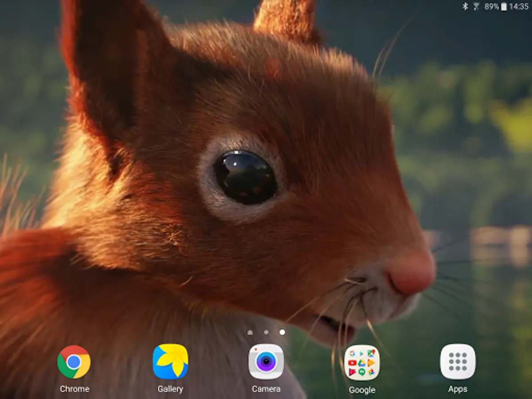Tap the 89% battery percentage text
This screenshot has height=399, width=532.
[x=492, y=6]
